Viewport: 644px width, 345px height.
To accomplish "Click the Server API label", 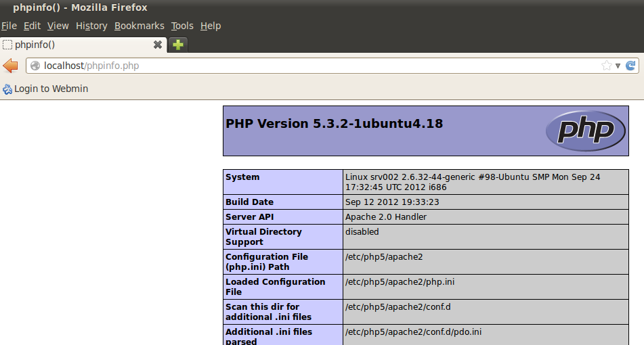I will pyautogui.click(x=249, y=216).
